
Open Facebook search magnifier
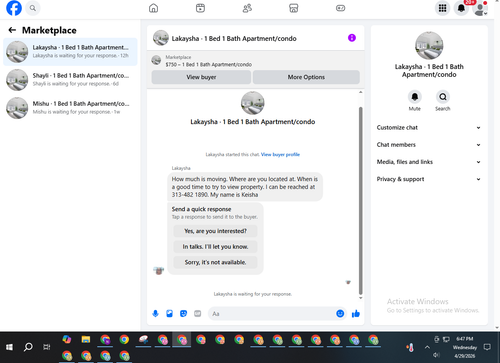tap(33, 8)
